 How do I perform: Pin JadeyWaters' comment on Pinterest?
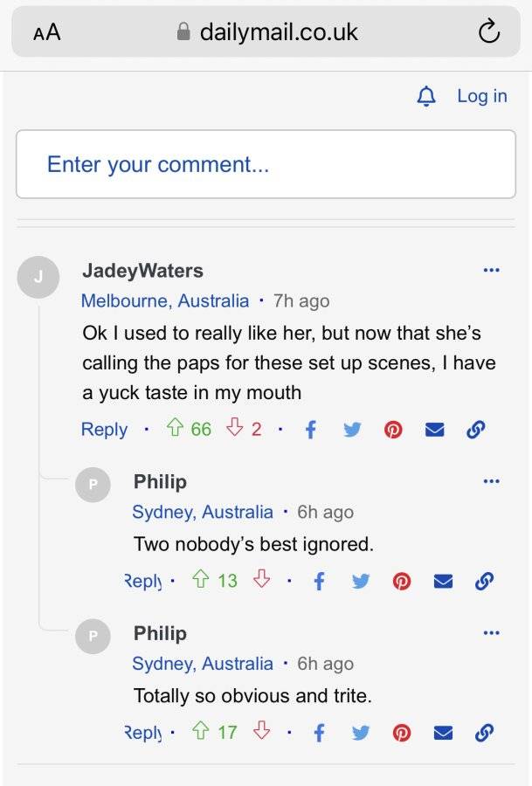tap(393, 430)
